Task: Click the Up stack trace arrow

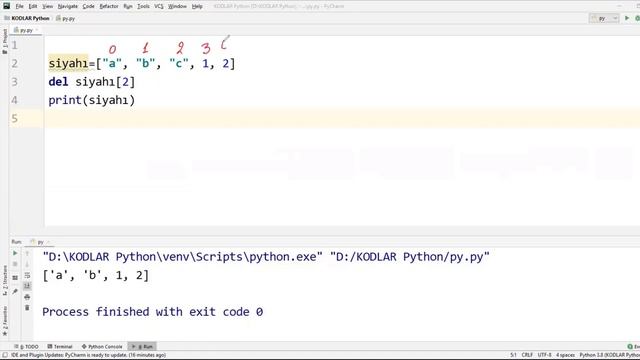Action: [27, 253]
